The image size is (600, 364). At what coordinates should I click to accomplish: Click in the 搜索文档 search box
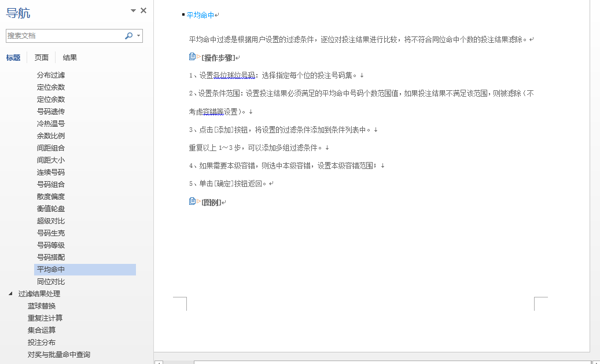point(64,36)
